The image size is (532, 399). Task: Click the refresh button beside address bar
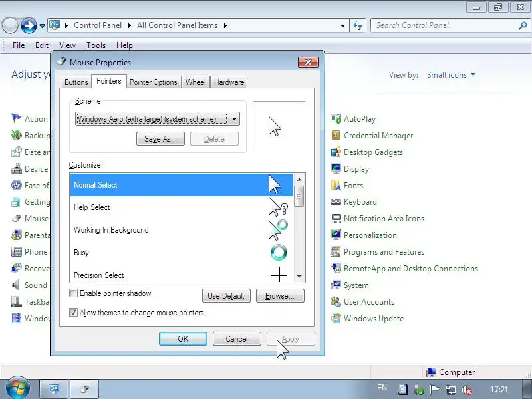coord(358,25)
